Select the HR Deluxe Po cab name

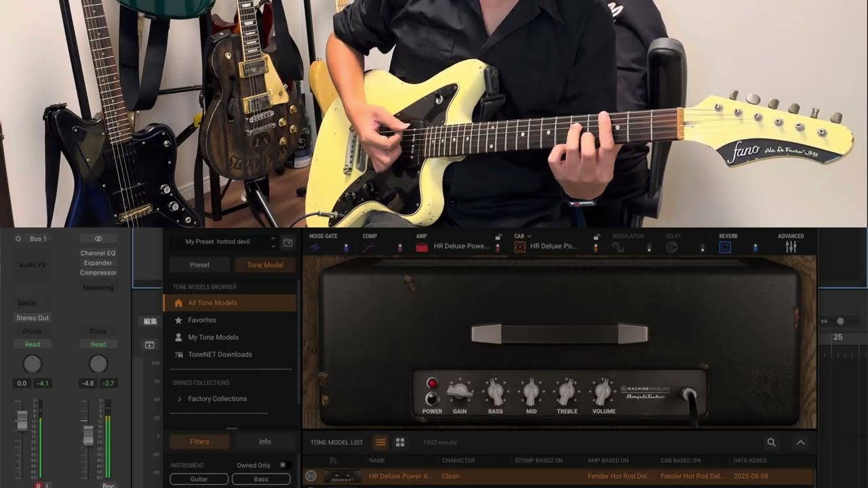553,246
